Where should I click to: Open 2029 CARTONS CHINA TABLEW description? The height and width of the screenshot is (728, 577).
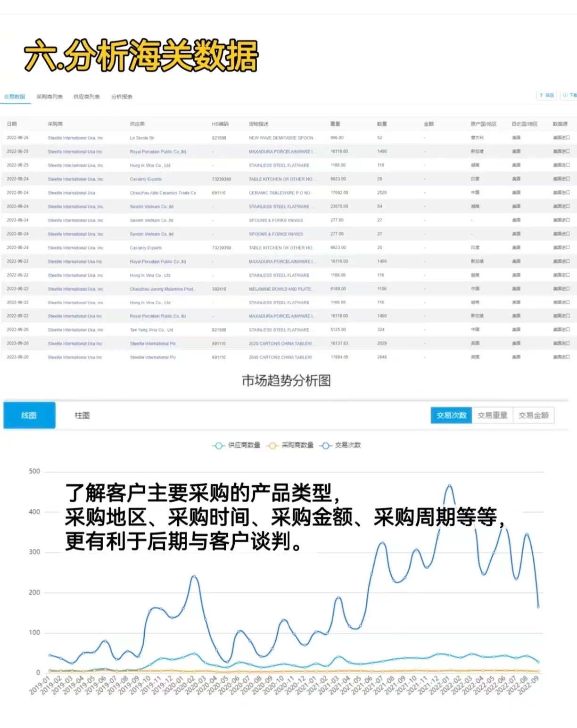pyautogui.click(x=280, y=344)
